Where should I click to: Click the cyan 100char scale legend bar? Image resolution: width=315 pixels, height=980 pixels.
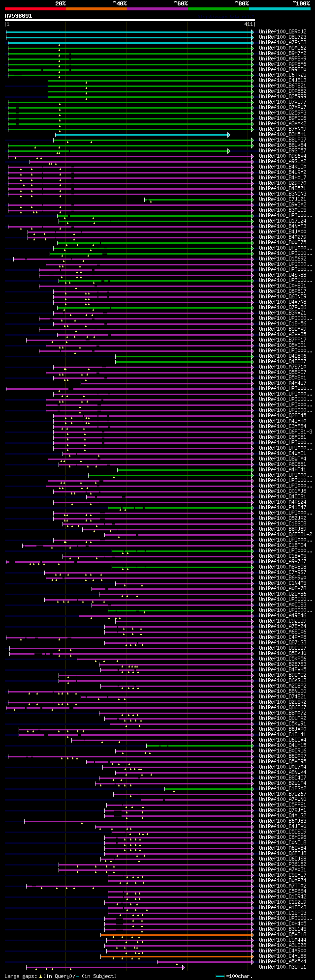tap(220, 976)
